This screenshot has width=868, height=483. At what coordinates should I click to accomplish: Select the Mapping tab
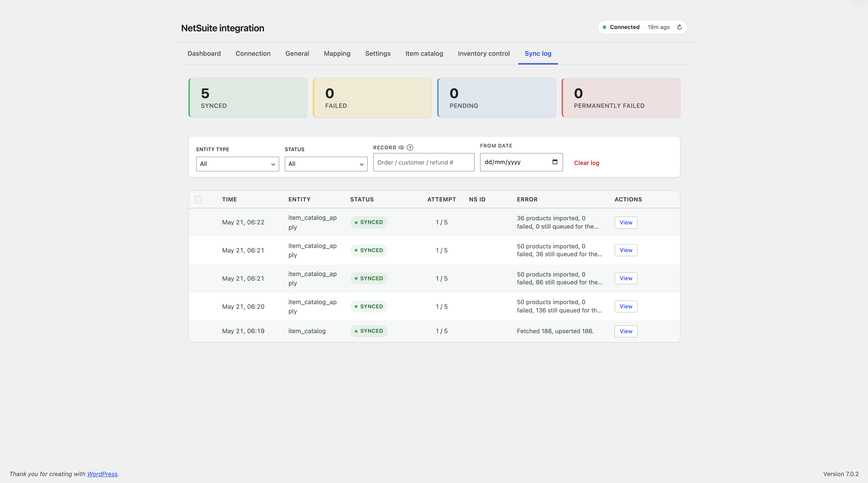[x=337, y=54]
